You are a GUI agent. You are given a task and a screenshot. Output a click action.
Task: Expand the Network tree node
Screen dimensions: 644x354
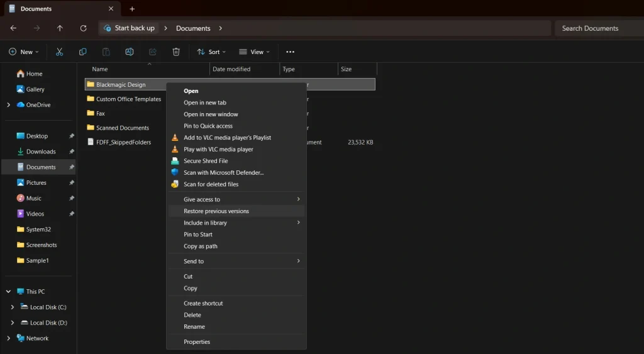[9, 338]
